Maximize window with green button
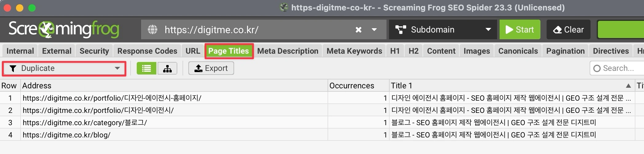The width and height of the screenshot is (644, 154). [32, 8]
